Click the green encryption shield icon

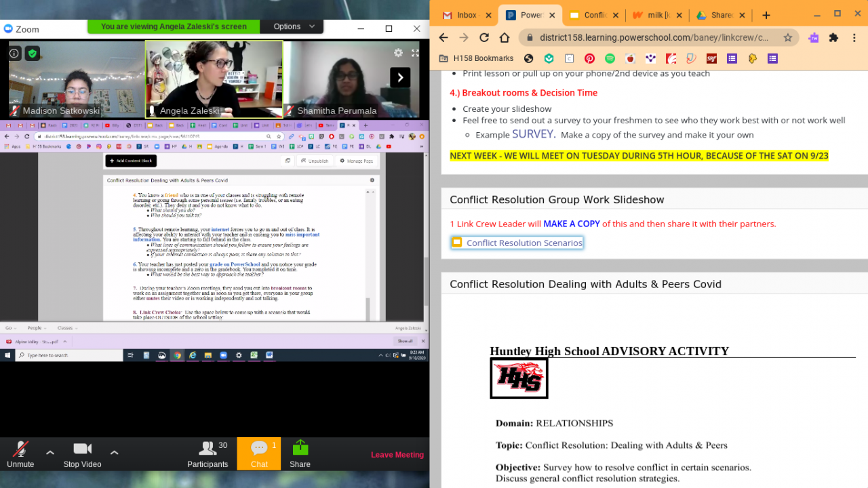(x=32, y=53)
